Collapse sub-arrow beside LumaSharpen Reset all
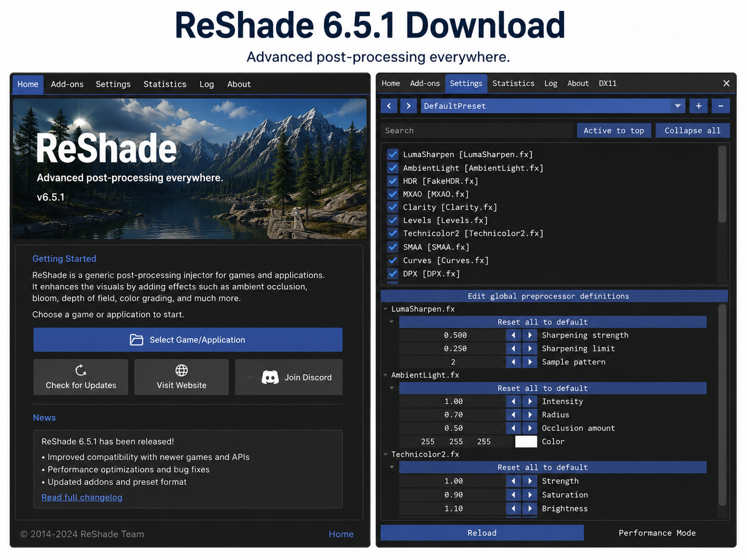 (x=392, y=322)
